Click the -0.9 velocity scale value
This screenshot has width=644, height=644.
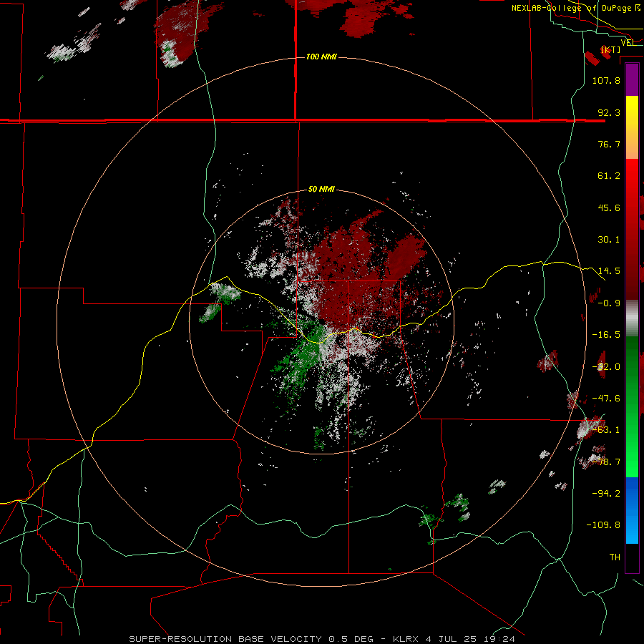(x=609, y=303)
